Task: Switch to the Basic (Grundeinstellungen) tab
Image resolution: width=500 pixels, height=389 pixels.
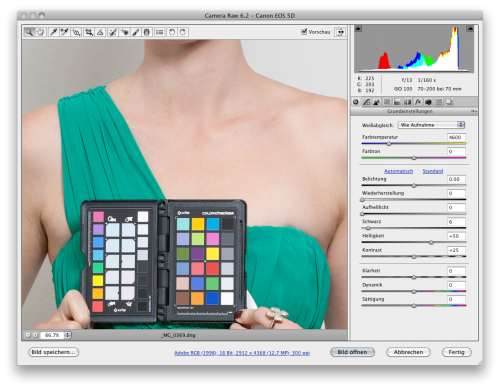Action: tap(356, 102)
